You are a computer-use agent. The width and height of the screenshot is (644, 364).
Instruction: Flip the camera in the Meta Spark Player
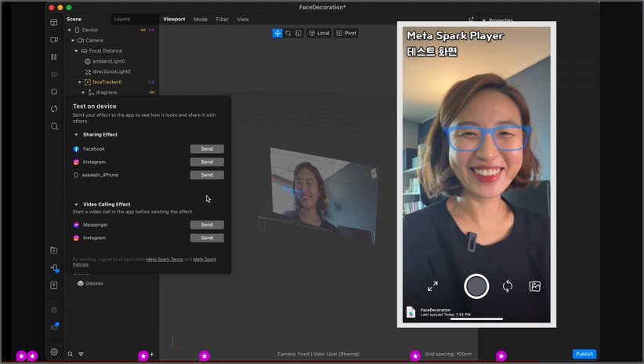[x=508, y=286]
